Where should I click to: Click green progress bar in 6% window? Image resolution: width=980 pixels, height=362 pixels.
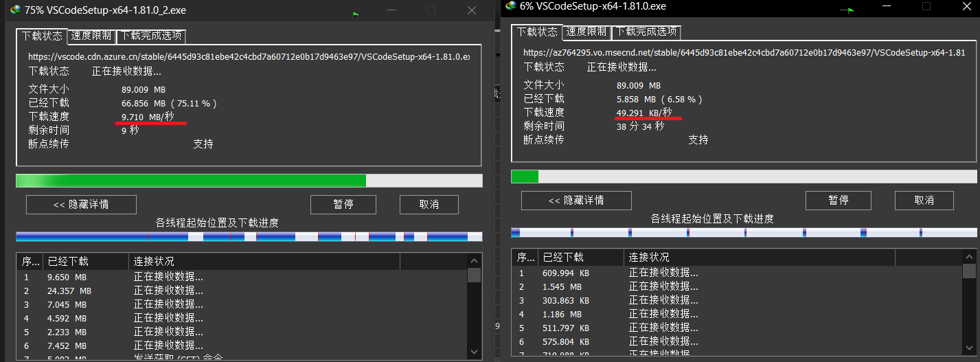744,177
